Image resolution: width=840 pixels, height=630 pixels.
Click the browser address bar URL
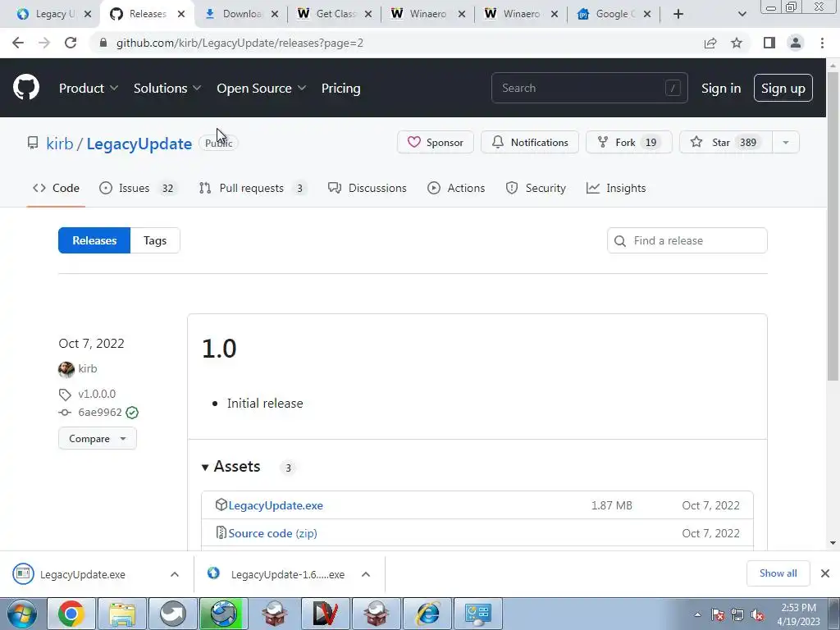(240, 43)
